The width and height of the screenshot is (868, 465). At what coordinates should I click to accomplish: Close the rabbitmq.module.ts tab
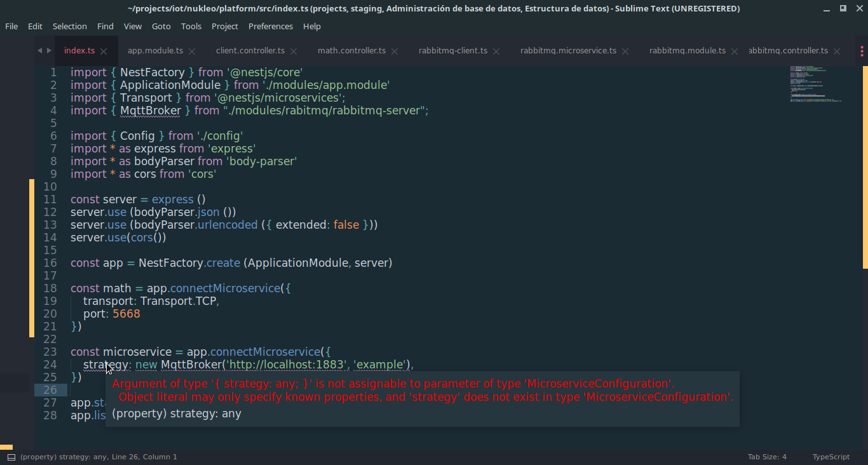(x=735, y=51)
